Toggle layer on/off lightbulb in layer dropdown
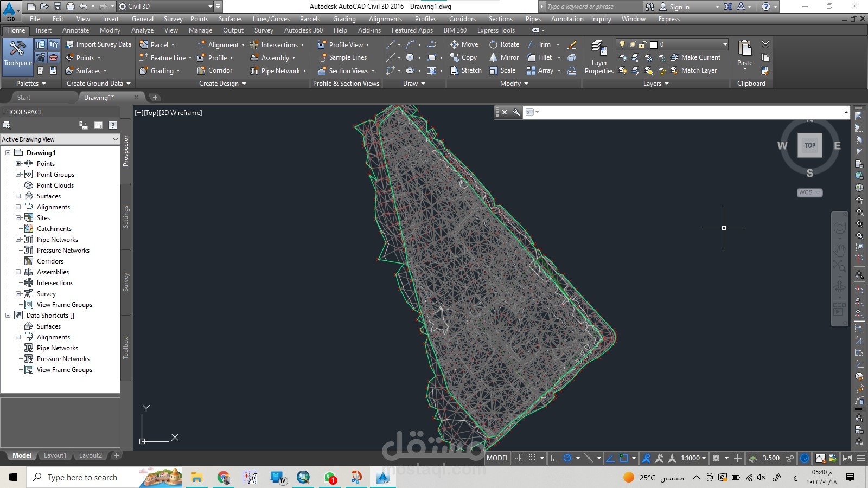The height and width of the screenshot is (488, 868). coord(622,44)
